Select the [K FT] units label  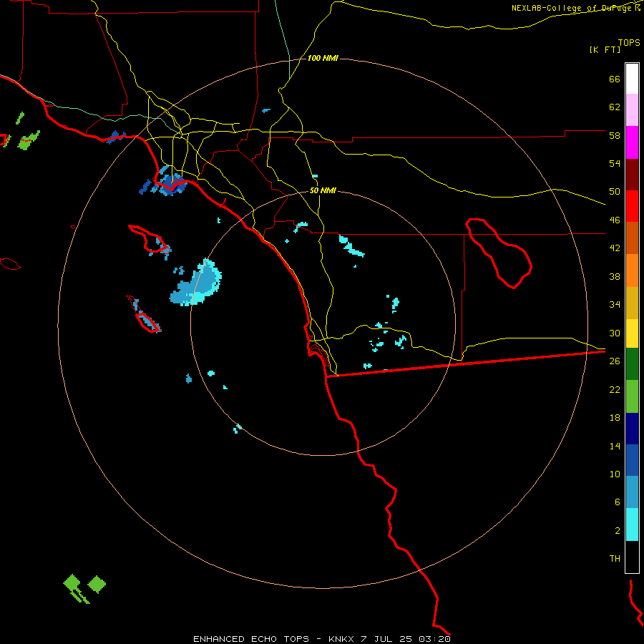[x=605, y=49]
